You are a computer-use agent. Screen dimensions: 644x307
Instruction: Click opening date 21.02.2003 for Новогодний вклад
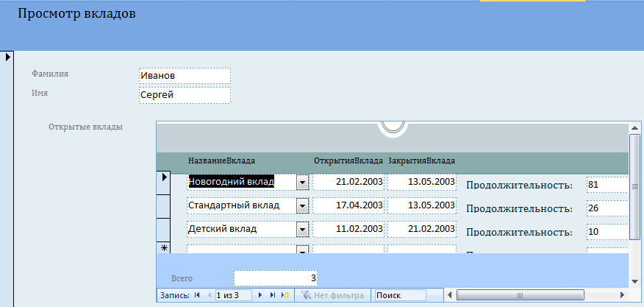[x=348, y=182]
